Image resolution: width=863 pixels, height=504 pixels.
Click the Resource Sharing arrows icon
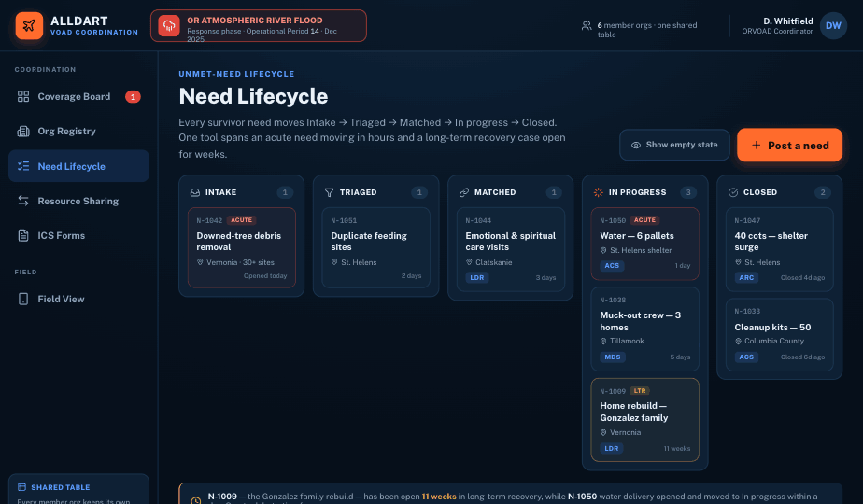click(x=23, y=201)
